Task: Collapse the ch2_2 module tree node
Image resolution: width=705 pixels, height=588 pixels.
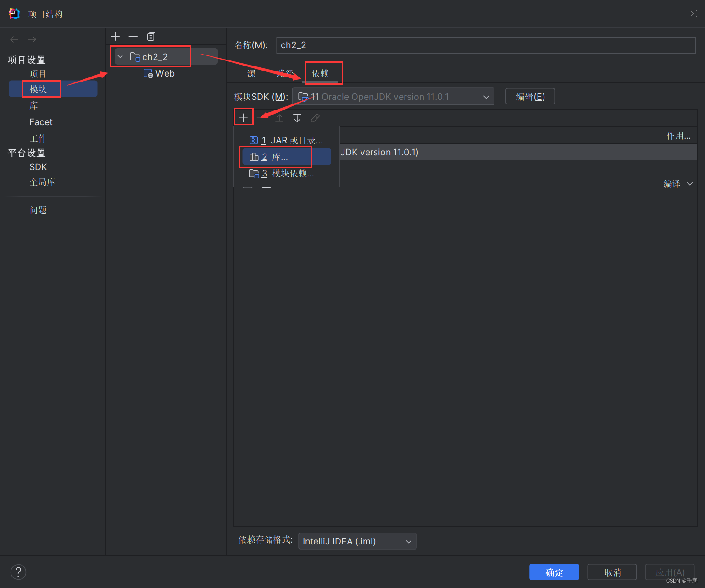Action: point(120,56)
